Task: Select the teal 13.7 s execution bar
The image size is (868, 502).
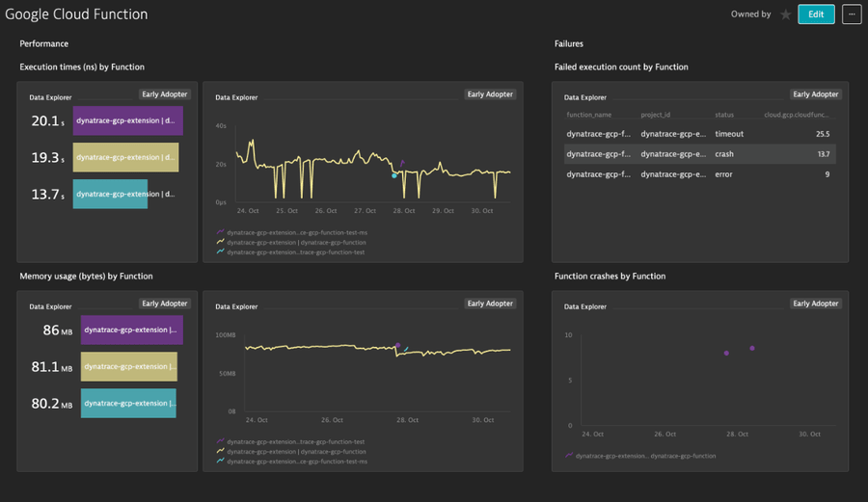Action: 110,194
